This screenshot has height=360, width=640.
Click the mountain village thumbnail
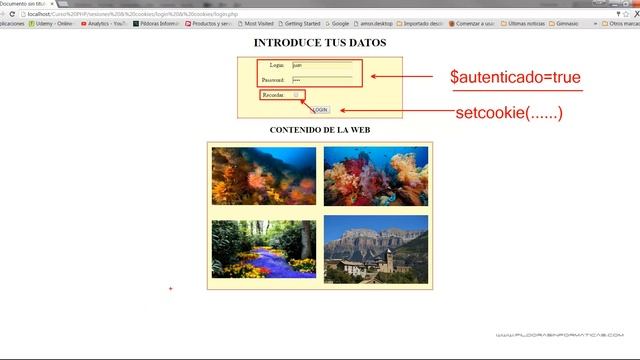coord(376,249)
